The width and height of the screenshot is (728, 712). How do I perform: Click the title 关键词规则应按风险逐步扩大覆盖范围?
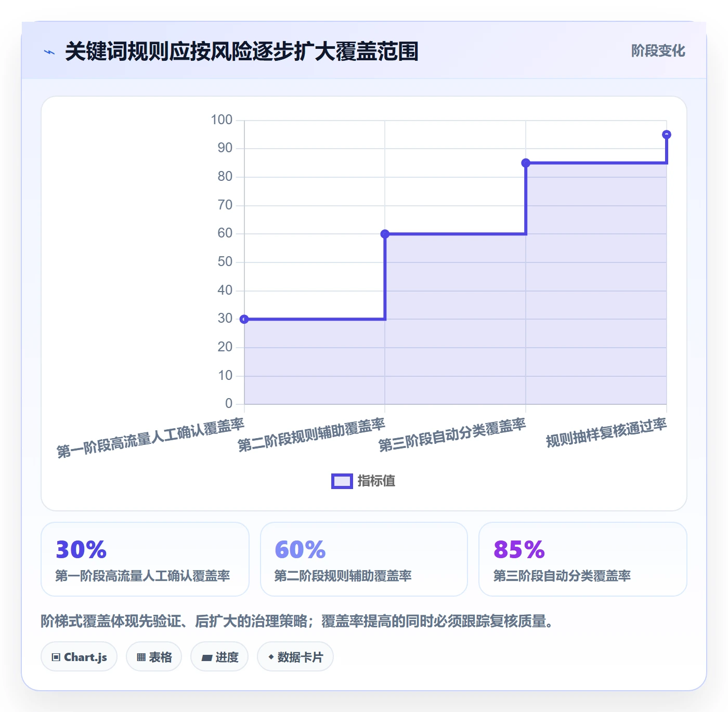[x=242, y=51]
